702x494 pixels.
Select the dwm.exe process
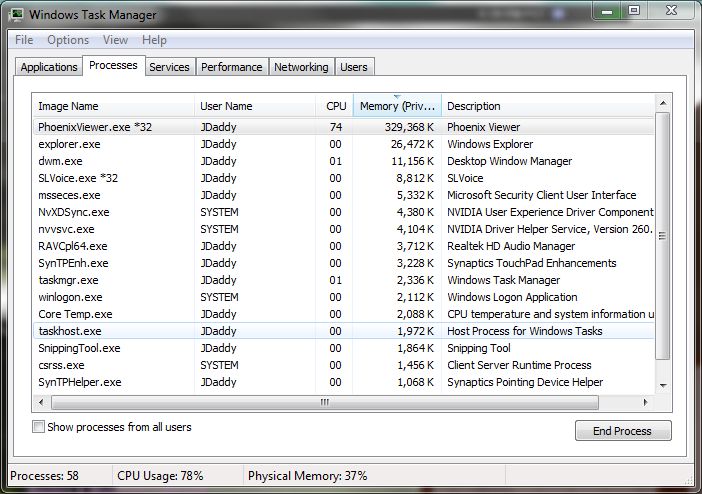pos(343,161)
